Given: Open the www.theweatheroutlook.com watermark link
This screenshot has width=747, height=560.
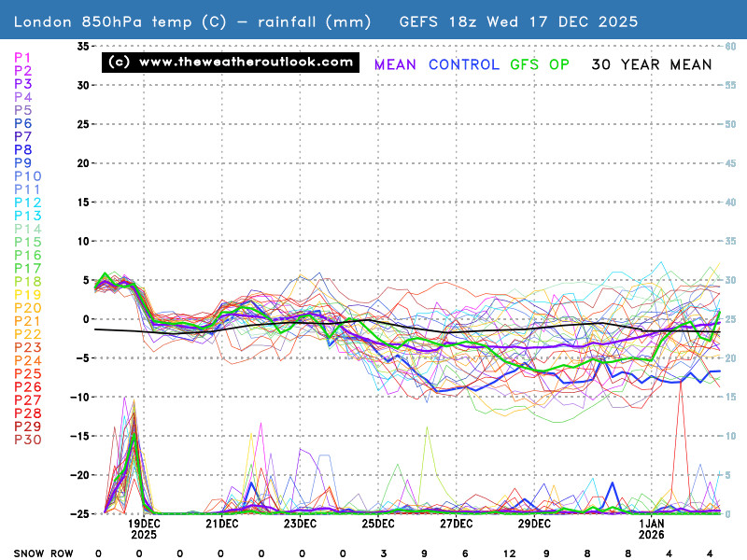Looking at the screenshot, I should click(x=229, y=64).
